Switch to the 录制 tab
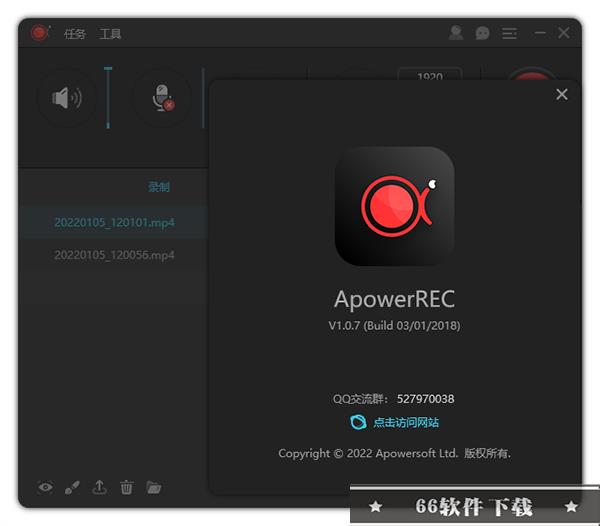Viewport: 600px width, 526px height. click(159, 187)
